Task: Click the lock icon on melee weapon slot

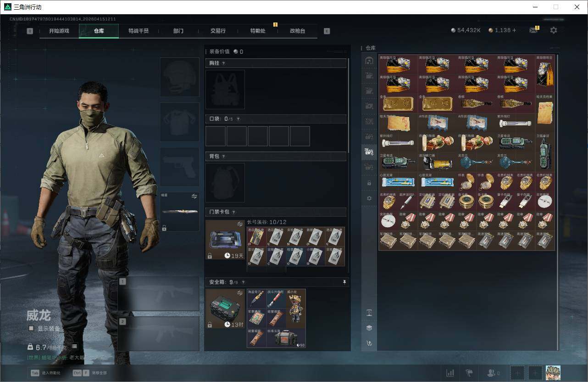Action: pyautogui.click(x=164, y=228)
